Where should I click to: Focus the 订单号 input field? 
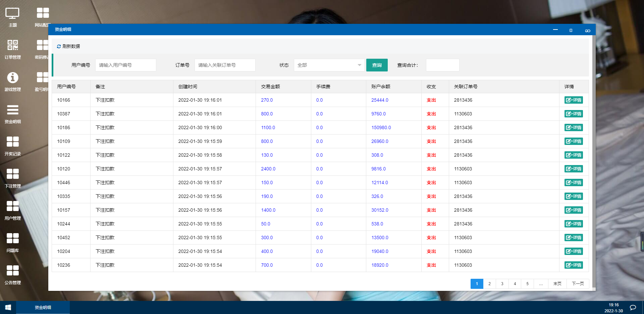tap(225, 65)
